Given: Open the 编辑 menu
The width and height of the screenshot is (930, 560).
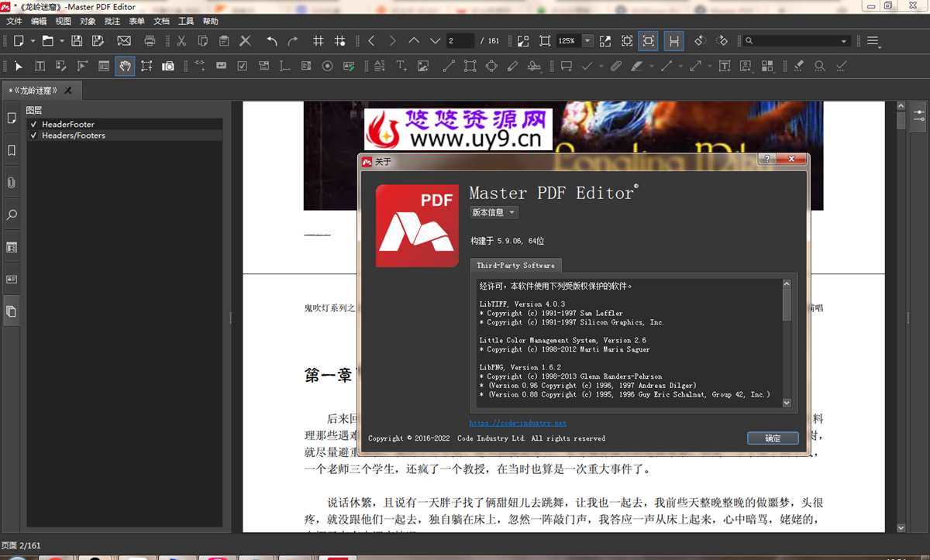Looking at the screenshot, I should point(38,21).
